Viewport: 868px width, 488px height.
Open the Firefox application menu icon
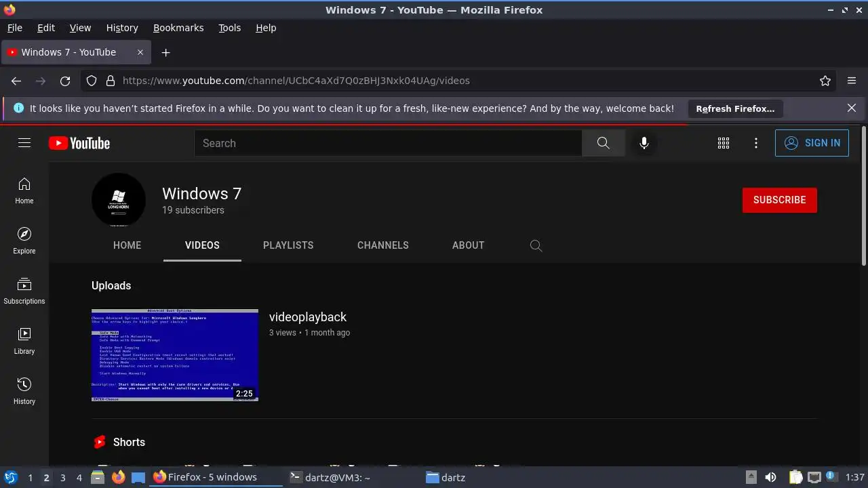852,81
